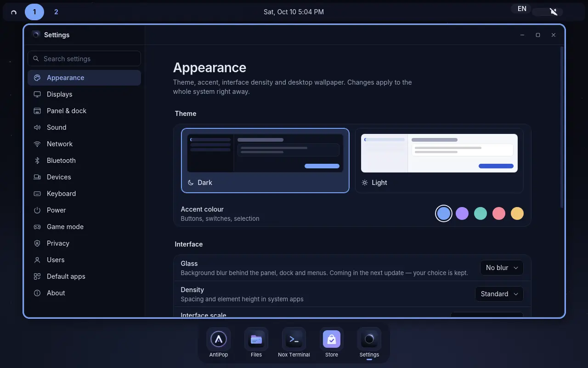Switch to workspace 1
This screenshot has width=588, height=368.
click(x=34, y=12)
